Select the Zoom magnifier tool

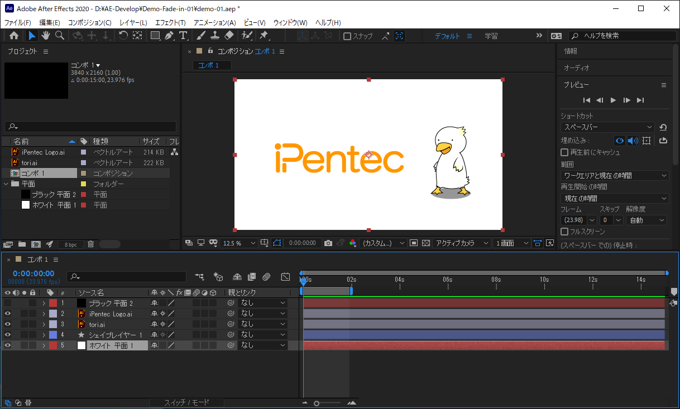click(x=60, y=36)
